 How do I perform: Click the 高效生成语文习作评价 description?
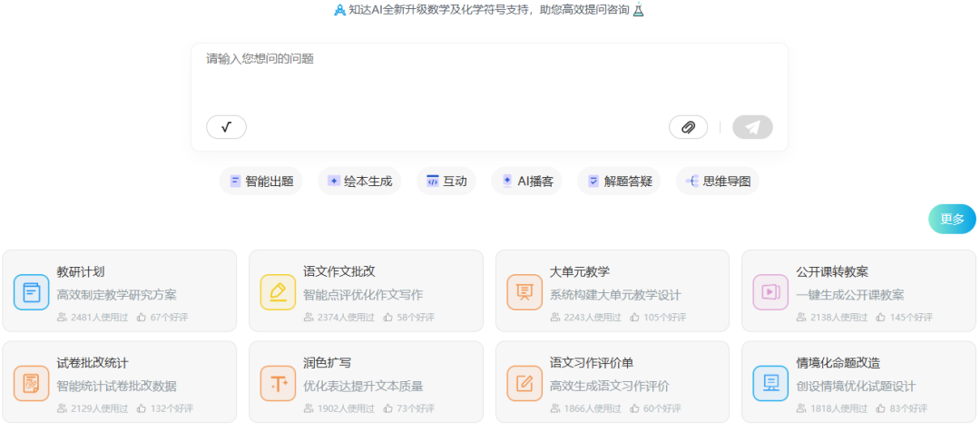pos(610,386)
